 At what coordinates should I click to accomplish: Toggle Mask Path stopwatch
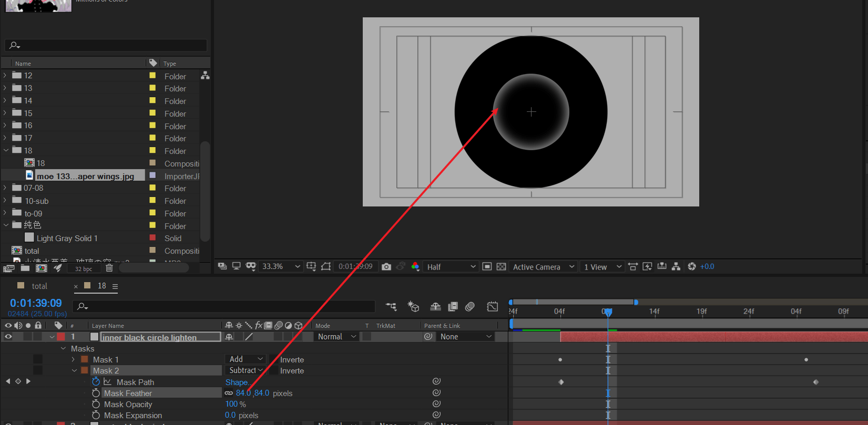point(96,382)
